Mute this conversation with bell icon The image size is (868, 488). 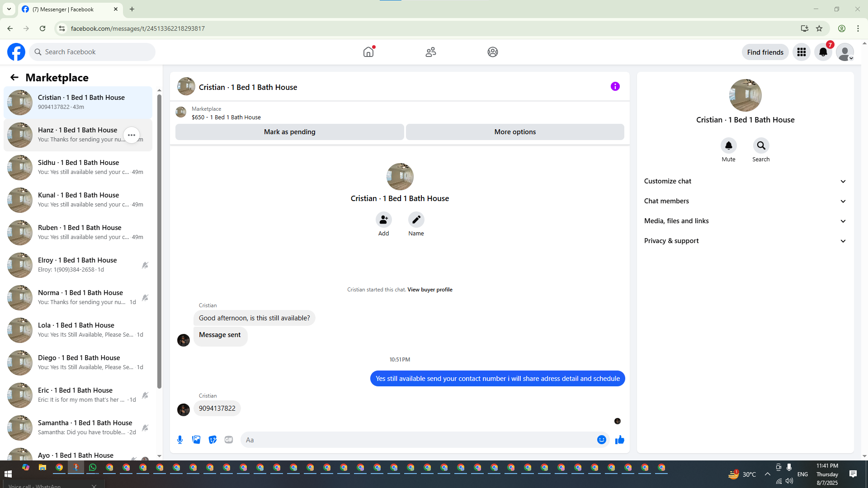[x=728, y=145]
